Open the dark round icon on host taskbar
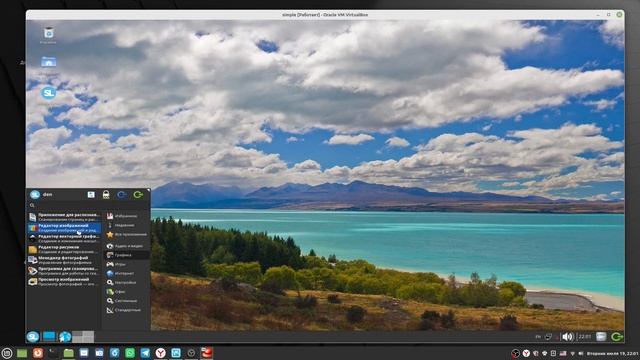 pyautogui.click(x=191, y=353)
